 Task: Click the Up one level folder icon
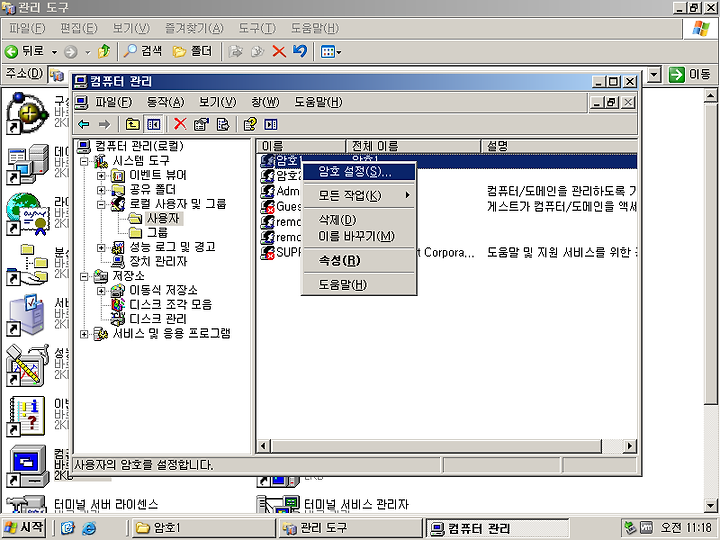click(x=132, y=124)
